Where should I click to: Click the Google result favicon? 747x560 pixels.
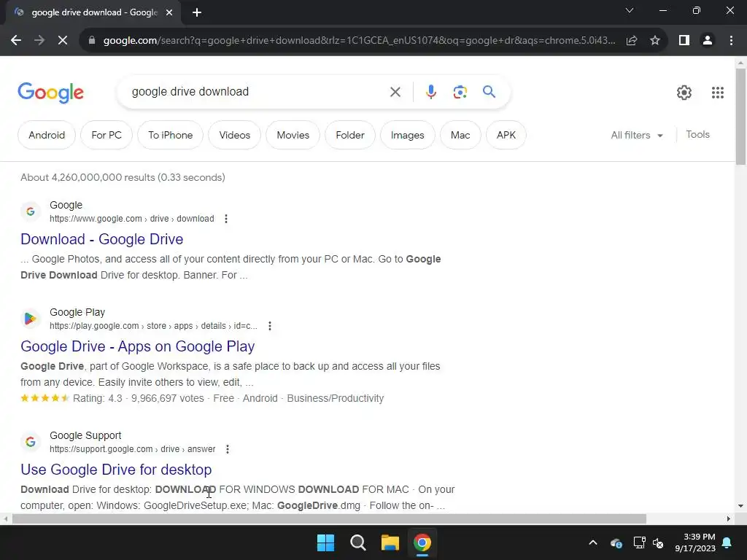tap(31, 211)
